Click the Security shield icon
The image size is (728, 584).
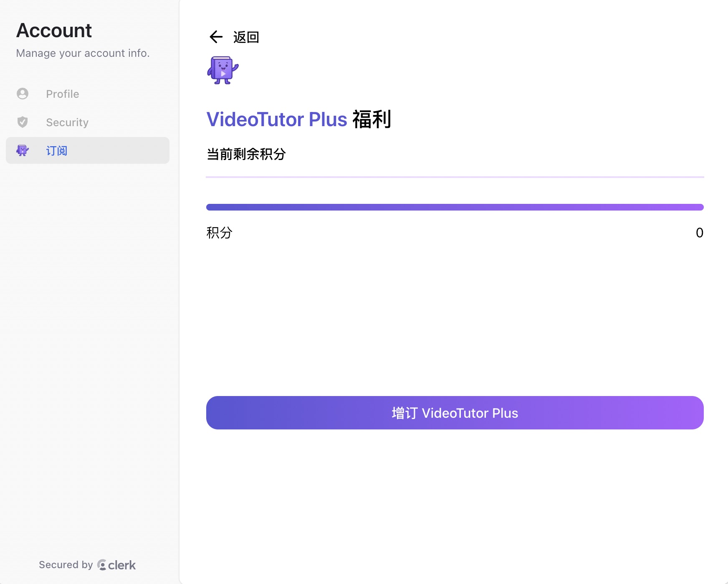point(23,122)
